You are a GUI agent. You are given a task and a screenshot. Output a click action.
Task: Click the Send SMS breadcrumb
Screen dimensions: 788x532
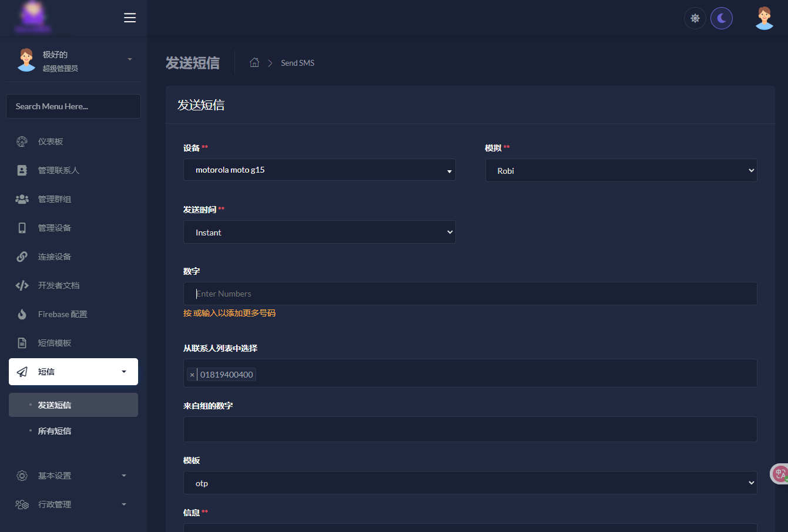pyautogui.click(x=297, y=63)
